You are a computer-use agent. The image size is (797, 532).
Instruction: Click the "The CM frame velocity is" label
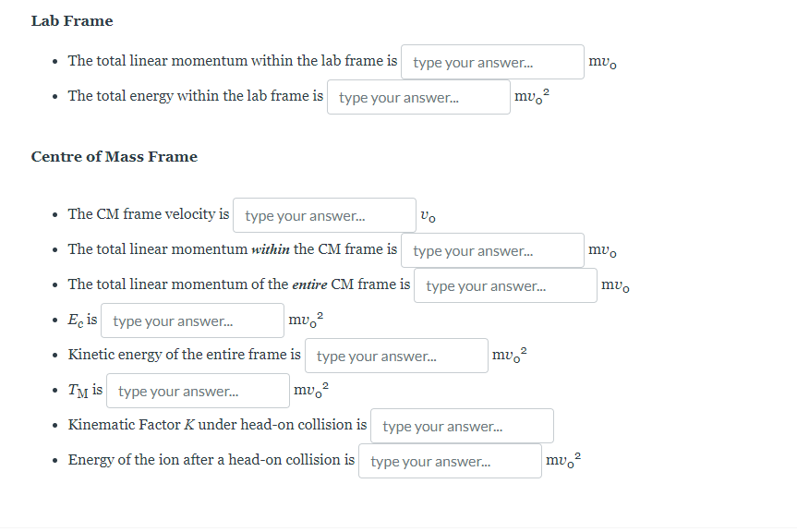pos(149,214)
